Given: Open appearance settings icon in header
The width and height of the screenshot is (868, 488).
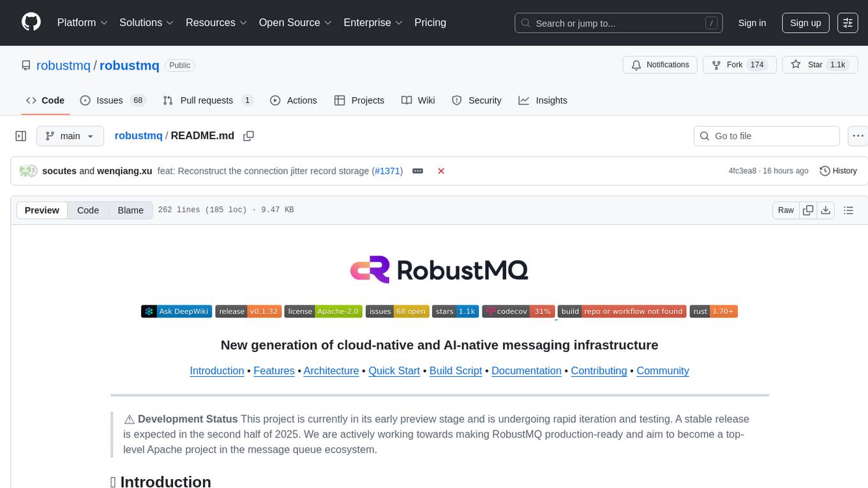Looking at the screenshot, I should coord(848,23).
